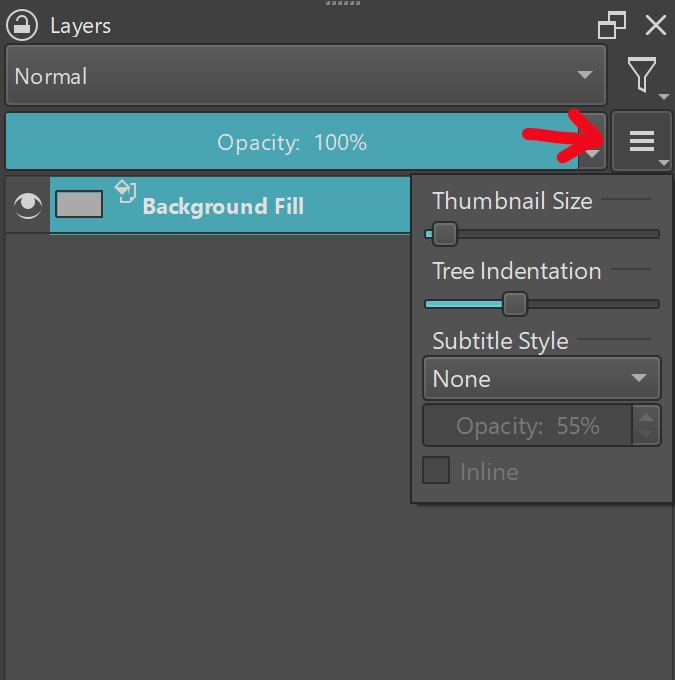
Task: Enable the Inline checkbox
Action: pyautogui.click(x=436, y=471)
